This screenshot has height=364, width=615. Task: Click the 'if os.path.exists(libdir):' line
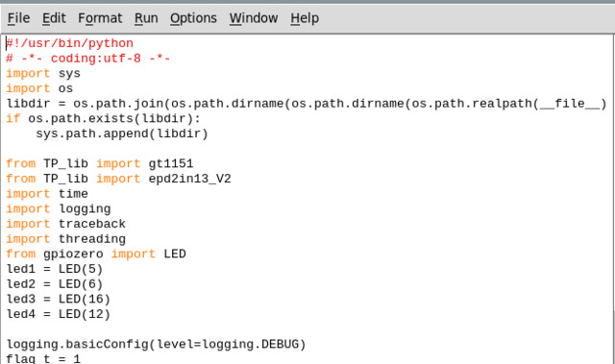pos(103,118)
